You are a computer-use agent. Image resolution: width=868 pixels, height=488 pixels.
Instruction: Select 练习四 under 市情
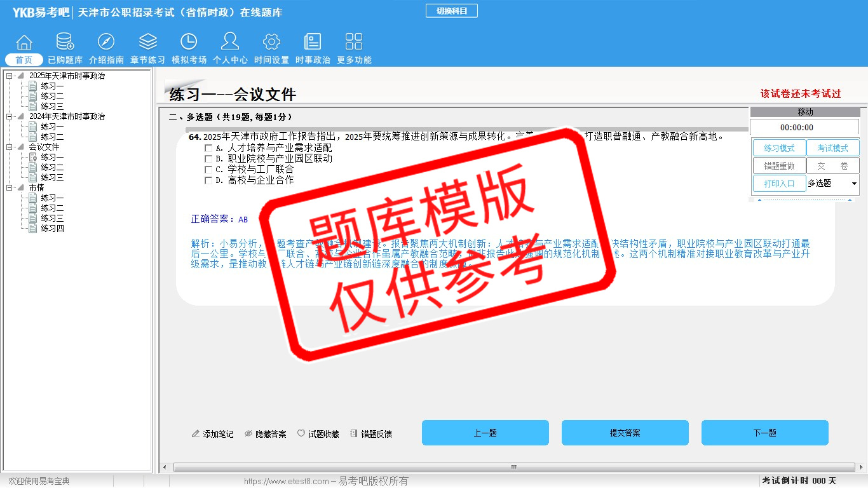(x=52, y=229)
